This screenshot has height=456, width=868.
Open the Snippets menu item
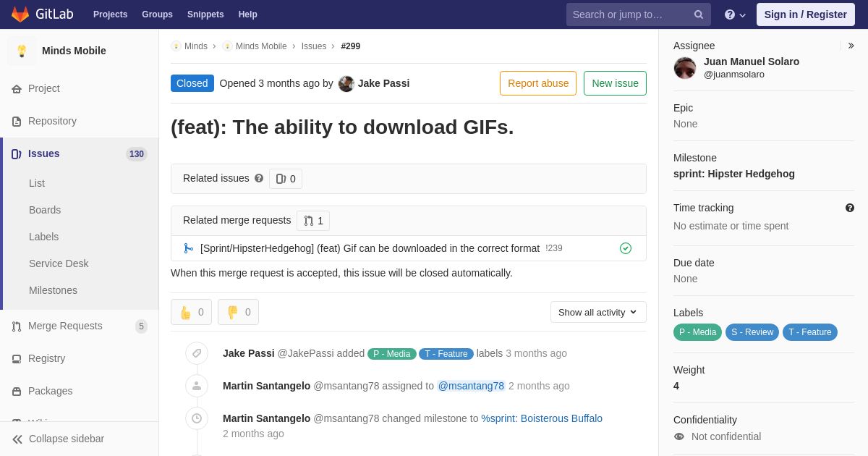(x=205, y=14)
